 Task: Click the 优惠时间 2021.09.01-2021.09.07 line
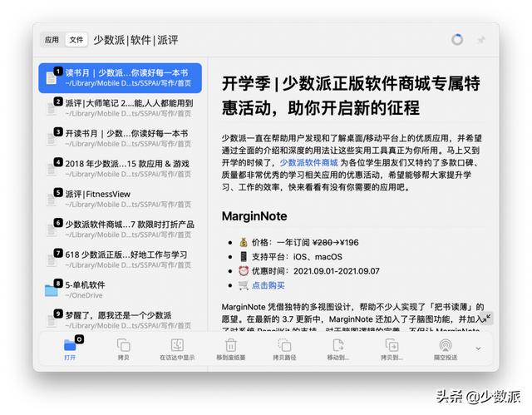pyautogui.click(x=308, y=271)
